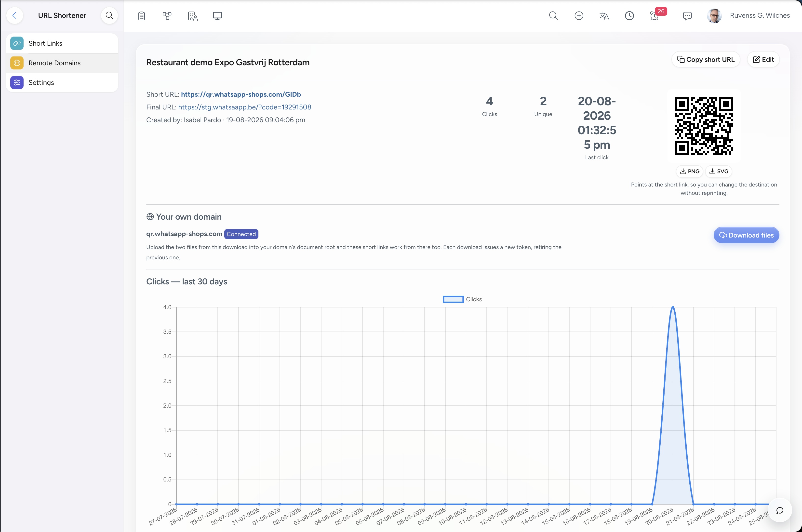Open the sidebar search magnifier button
Viewport: 802px width, 532px height.
[109, 15]
